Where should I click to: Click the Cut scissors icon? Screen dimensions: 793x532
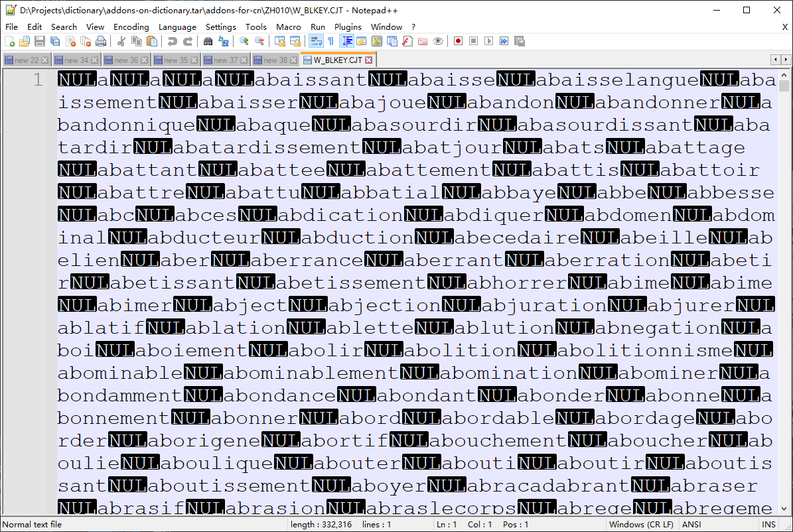pos(121,41)
